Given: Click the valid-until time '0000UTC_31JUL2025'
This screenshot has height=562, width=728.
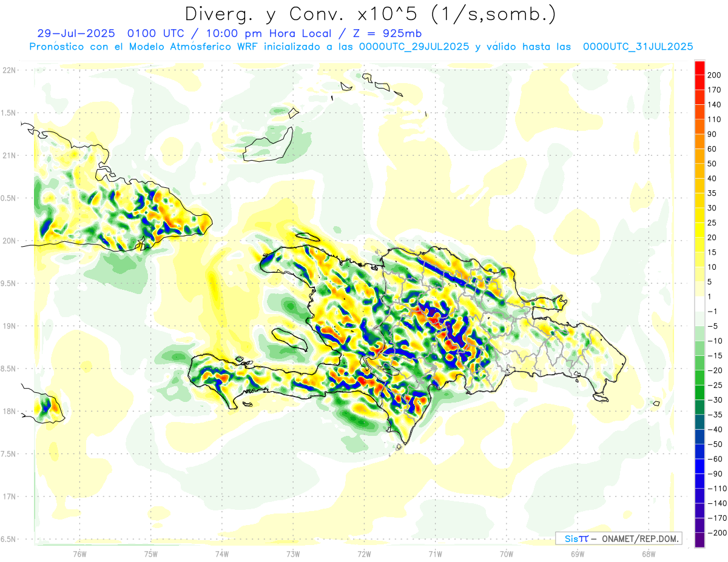Looking at the screenshot, I should [638, 47].
